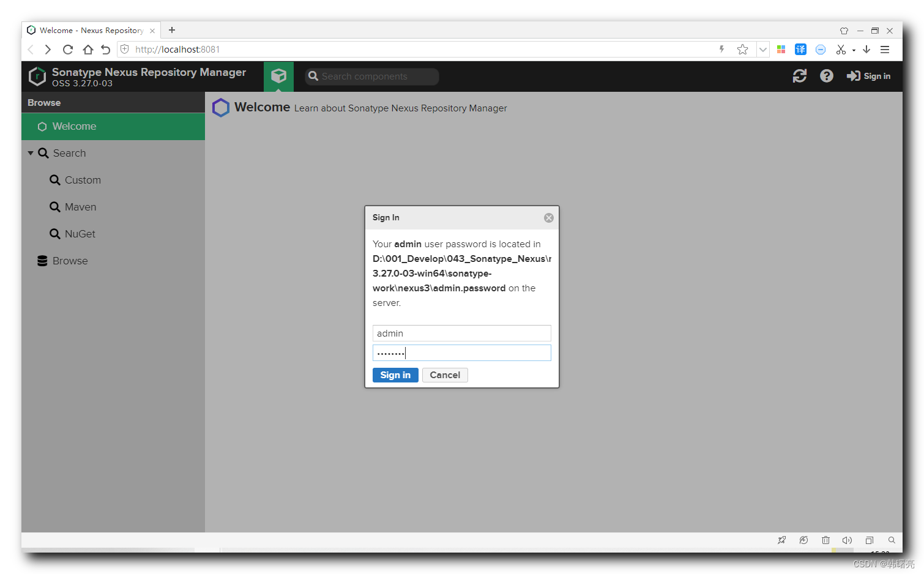Click the blue translate extension icon
This screenshot has width=924, height=574.
[800, 50]
